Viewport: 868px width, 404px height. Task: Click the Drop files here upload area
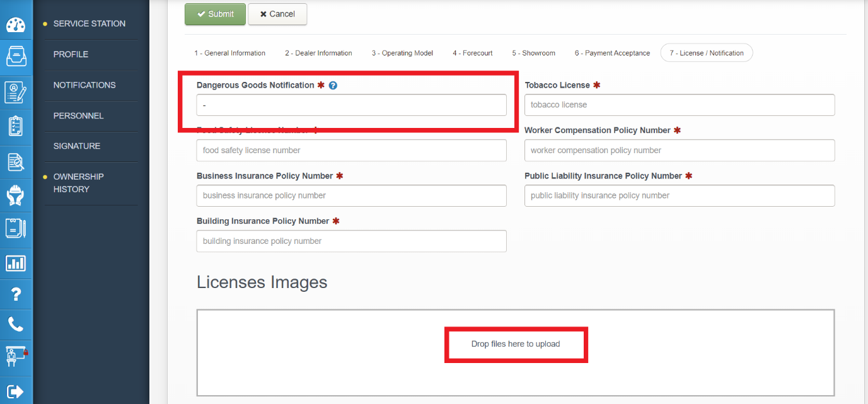515,344
